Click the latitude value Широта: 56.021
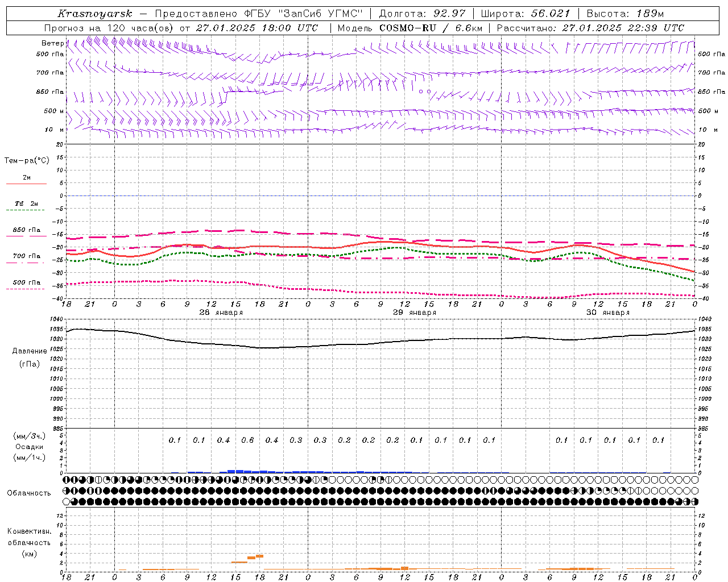Image resolution: width=728 pixels, height=582 pixels. [526, 14]
